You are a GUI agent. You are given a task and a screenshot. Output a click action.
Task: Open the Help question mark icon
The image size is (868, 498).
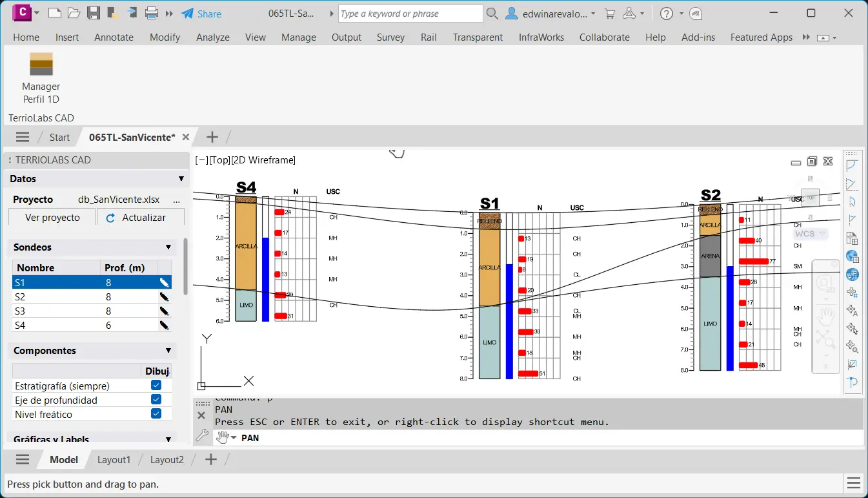(x=667, y=14)
